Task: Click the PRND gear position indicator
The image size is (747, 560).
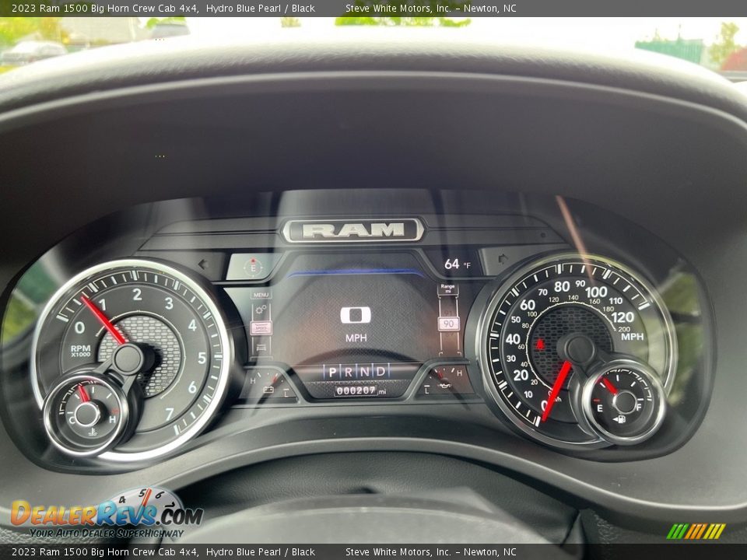Action: 356,372
